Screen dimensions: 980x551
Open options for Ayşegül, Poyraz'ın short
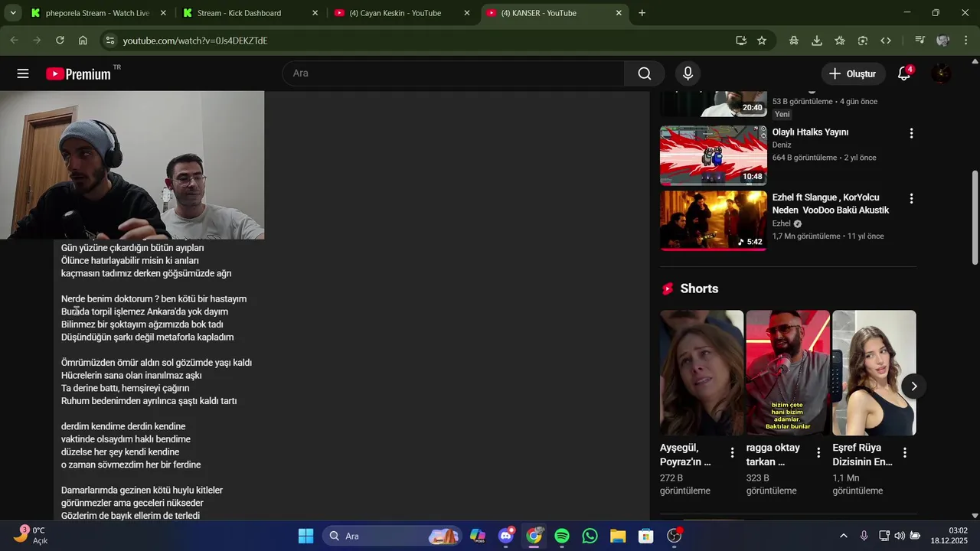pos(732,452)
